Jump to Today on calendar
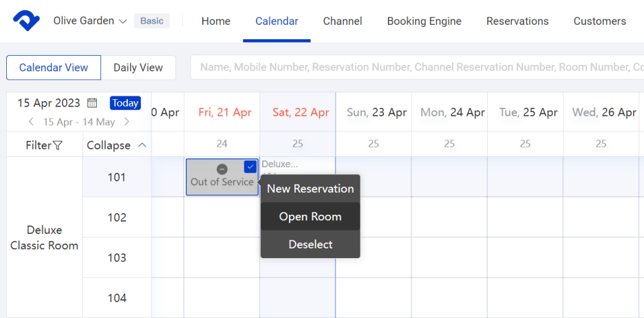Screen dimensions: 644x318 click(x=125, y=103)
